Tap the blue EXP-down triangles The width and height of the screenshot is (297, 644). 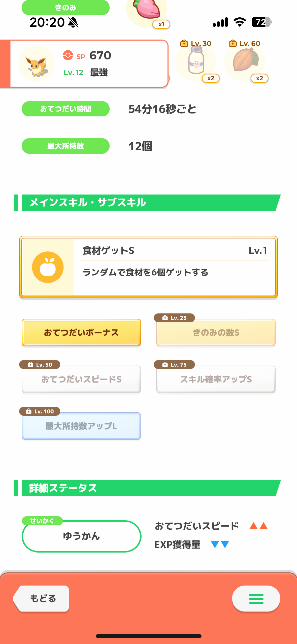(220, 544)
